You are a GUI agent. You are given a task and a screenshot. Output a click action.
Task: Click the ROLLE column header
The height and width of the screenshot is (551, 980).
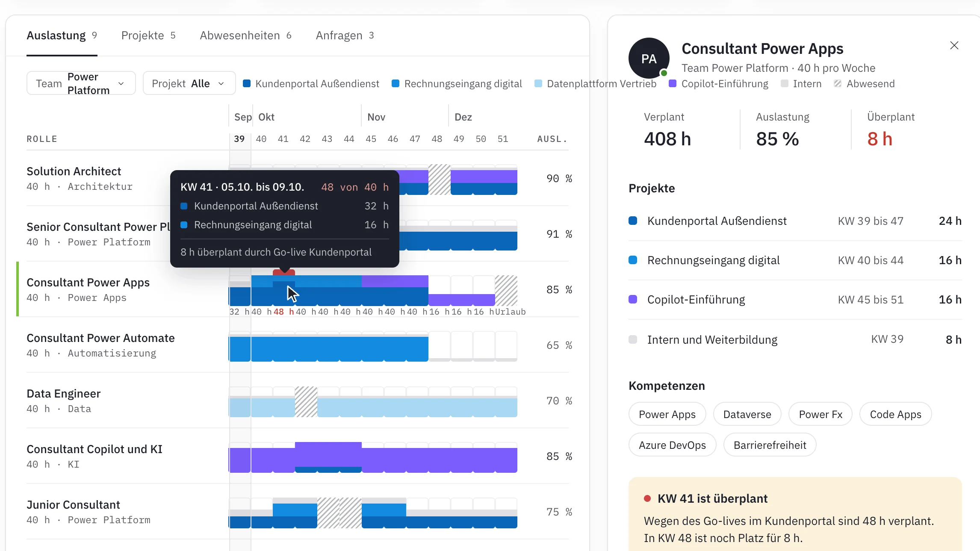(42, 139)
